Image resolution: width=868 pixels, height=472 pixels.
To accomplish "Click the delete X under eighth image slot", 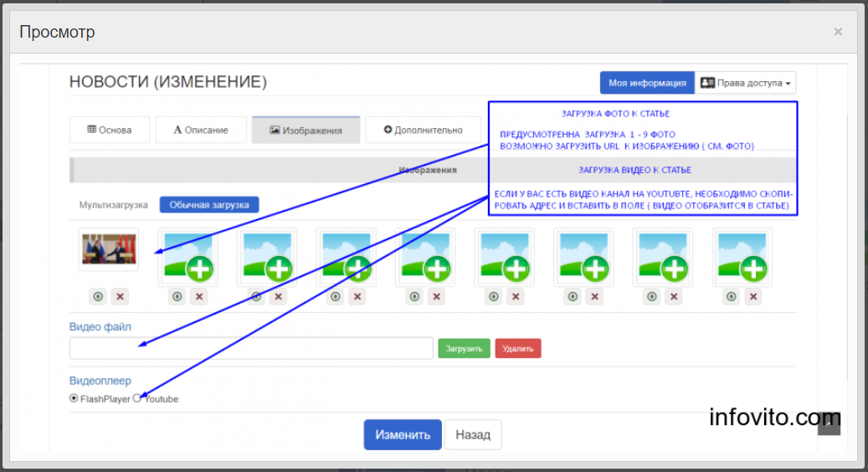I will click(x=675, y=296).
